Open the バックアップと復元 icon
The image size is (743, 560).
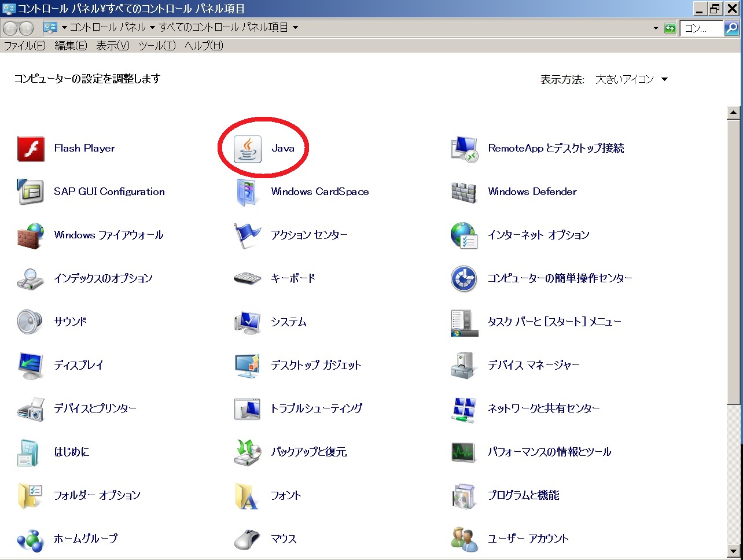(248, 452)
